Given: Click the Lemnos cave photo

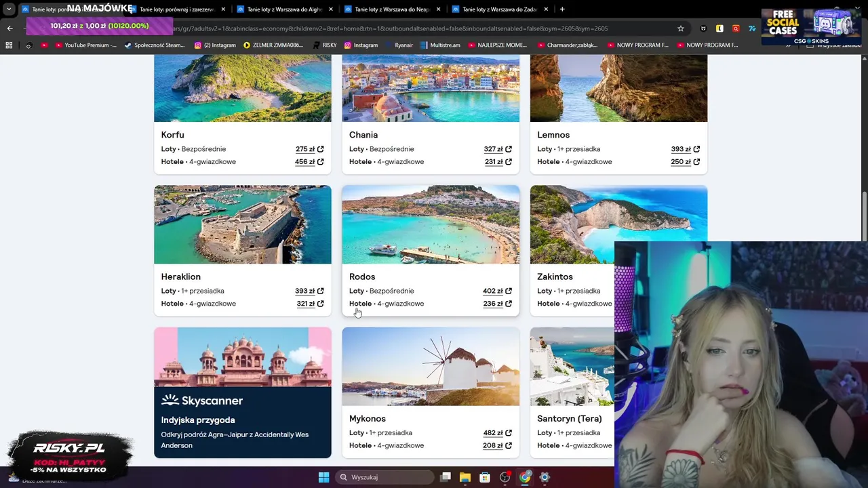Looking at the screenshot, I should click(x=618, y=88).
